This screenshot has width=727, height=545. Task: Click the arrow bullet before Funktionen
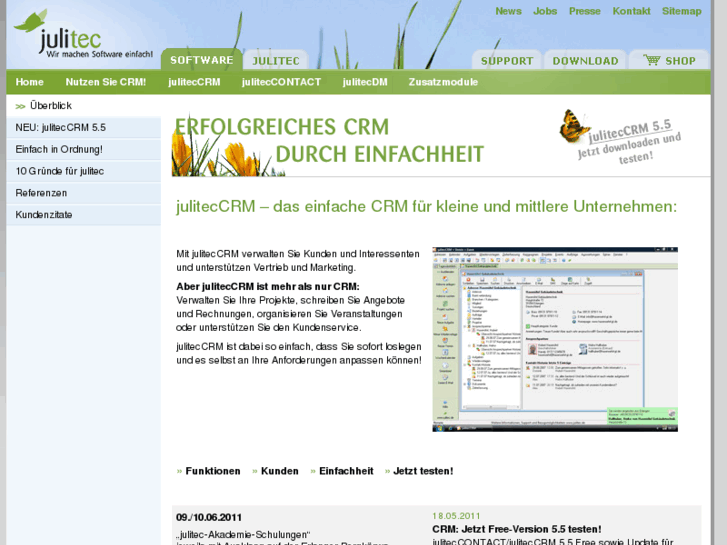click(x=179, y=471)
